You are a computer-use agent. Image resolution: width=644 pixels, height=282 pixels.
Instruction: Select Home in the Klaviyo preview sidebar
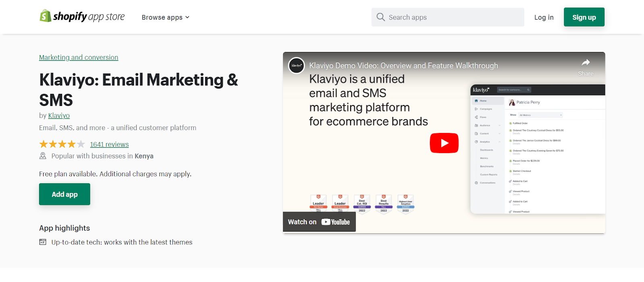(x=488, y=101)
